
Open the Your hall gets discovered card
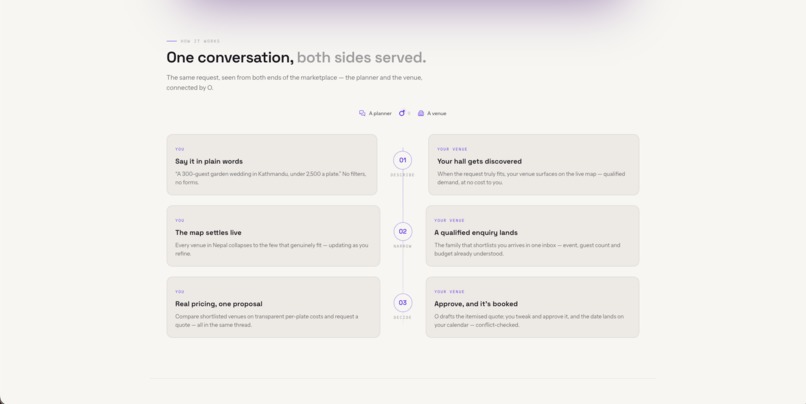coord(534,164)
